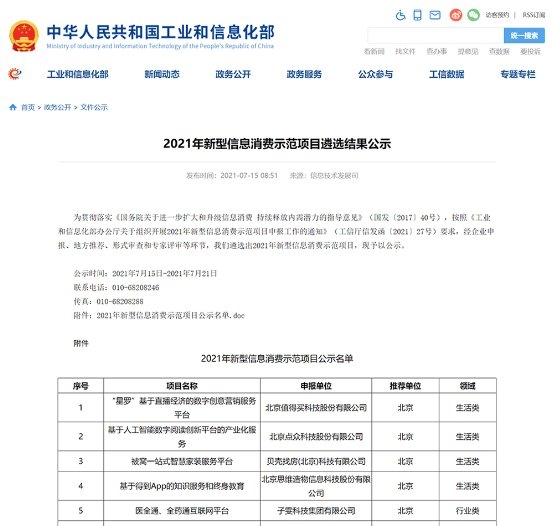
Task: Click the envelope mail icon
Action: [x=435, y=15]
